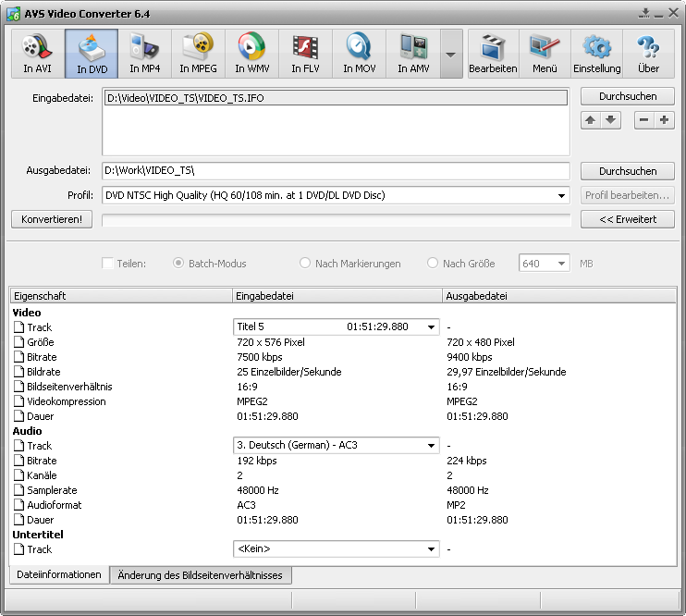The image size is (686, 616).
Task: Pick the In WMV format icon
Action: click(252, 54)
